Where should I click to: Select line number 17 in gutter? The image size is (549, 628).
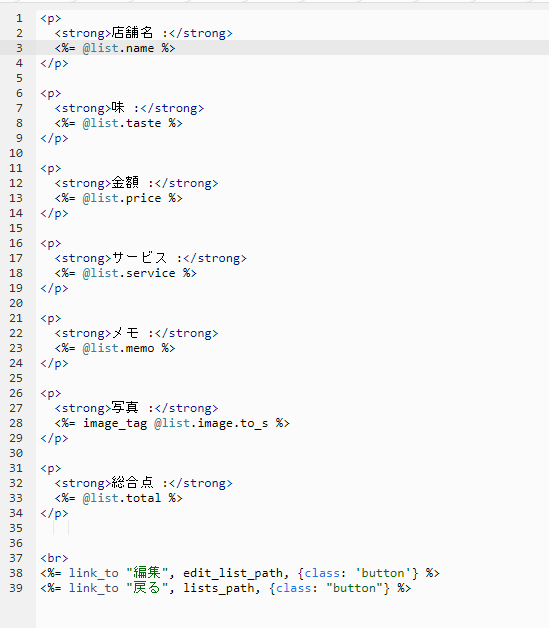(16, 258)
